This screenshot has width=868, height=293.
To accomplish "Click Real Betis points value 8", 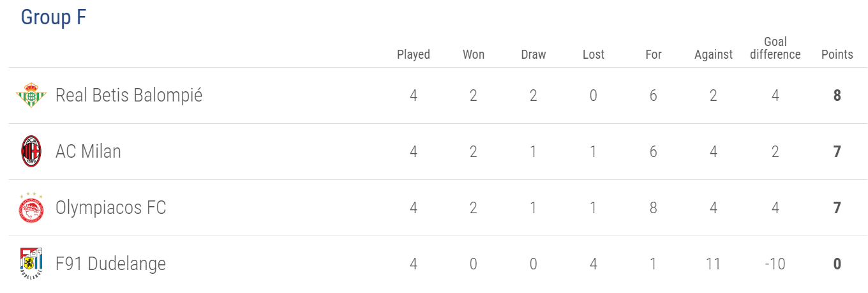I will point(837,96).
